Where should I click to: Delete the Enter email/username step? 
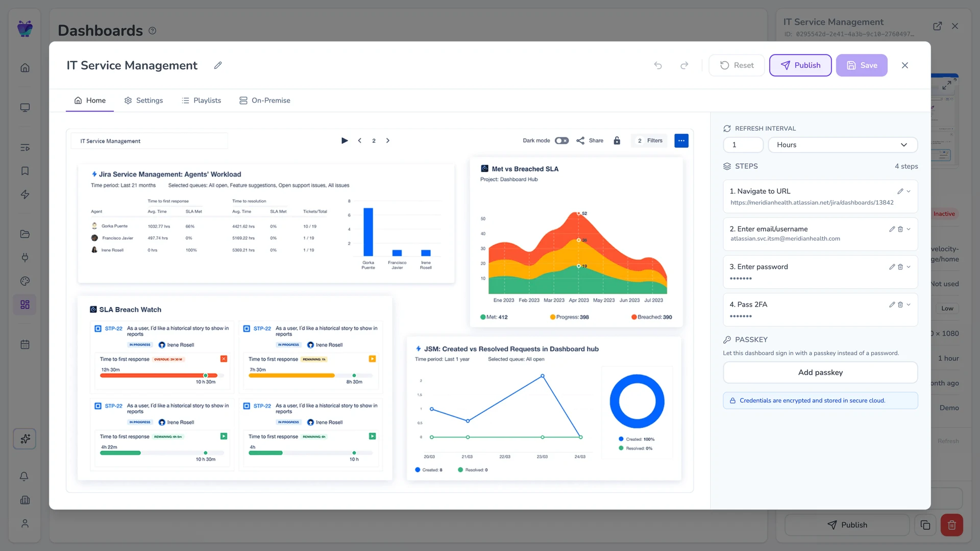click(x=900, y=229)
